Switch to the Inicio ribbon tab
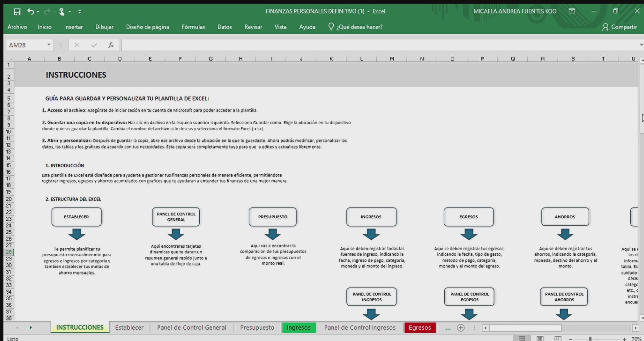 [x=44, y=27]
